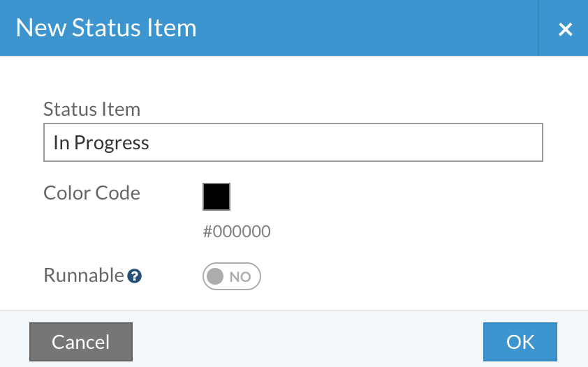Focus the Status Item text field
Screen dimensions: 588x367
(293, 142)
